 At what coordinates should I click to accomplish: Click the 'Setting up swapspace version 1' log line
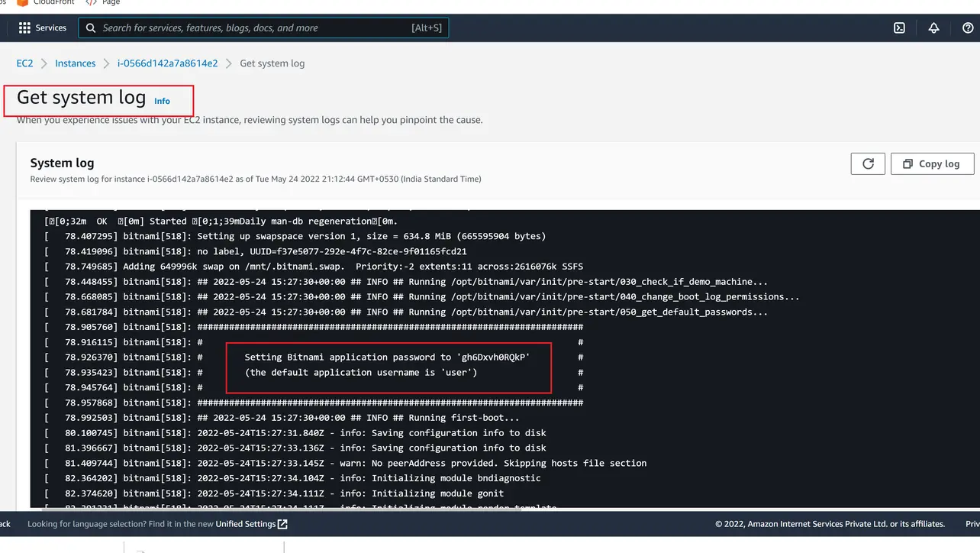click(295, 236)
